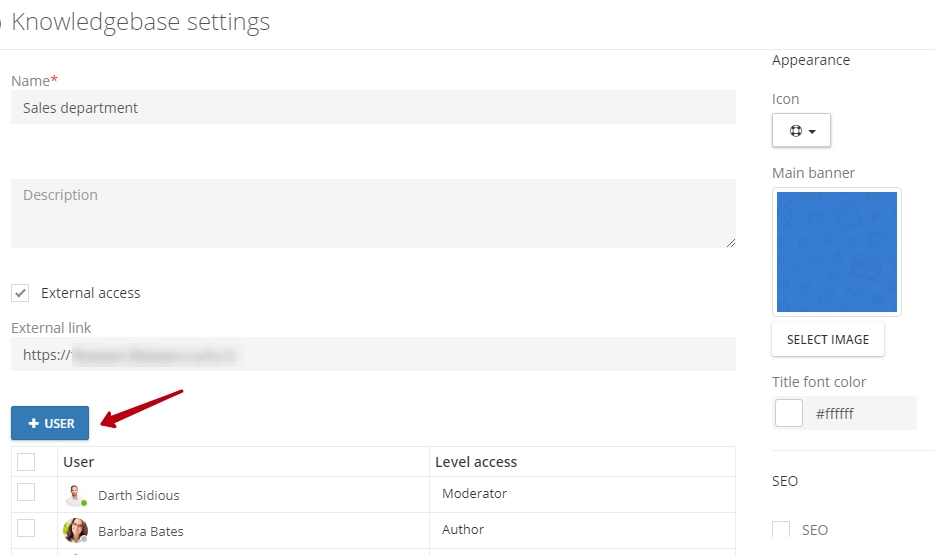
Task: Enable the SEO checkbox
Action: [x=781, y=529]
